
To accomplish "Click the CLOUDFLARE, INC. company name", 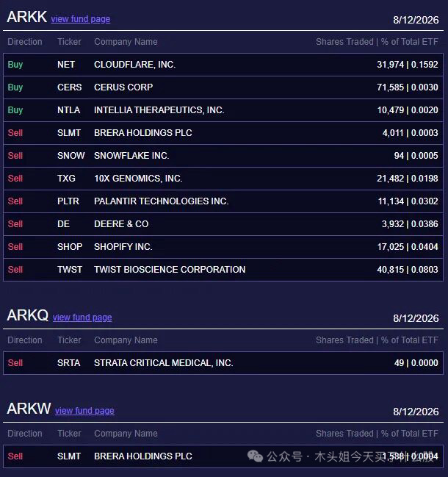I will click(x=134, y=65).
